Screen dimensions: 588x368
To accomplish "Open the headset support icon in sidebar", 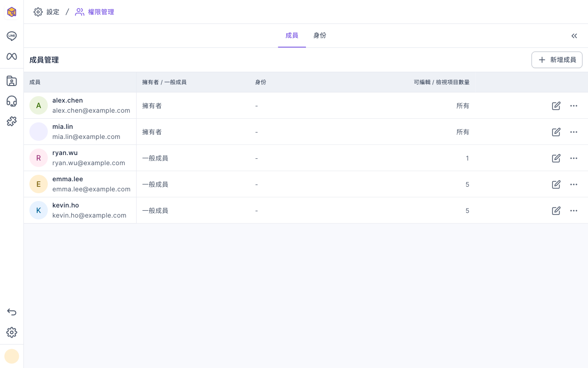I will click(x=11, y=101).
